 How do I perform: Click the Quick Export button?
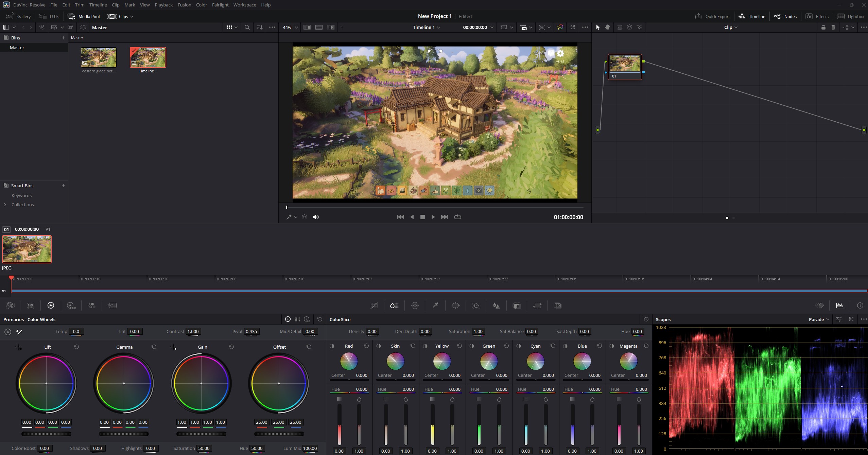coord(713,16)
